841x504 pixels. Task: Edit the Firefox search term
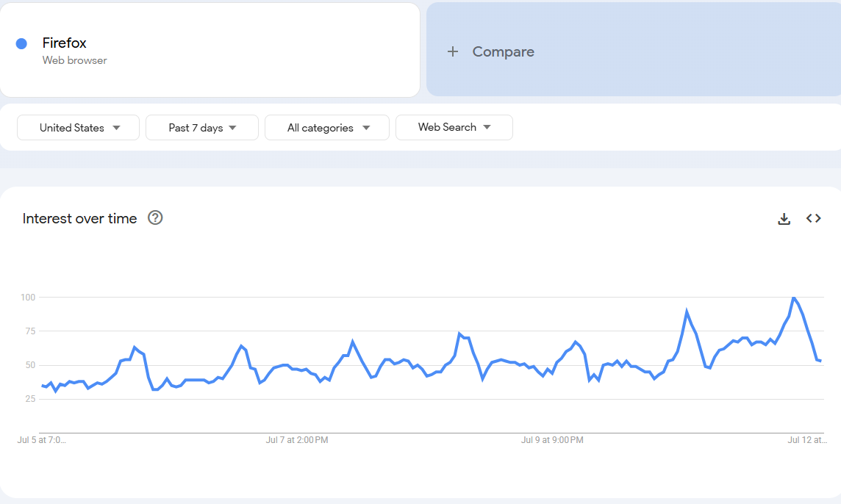[65, 43]
